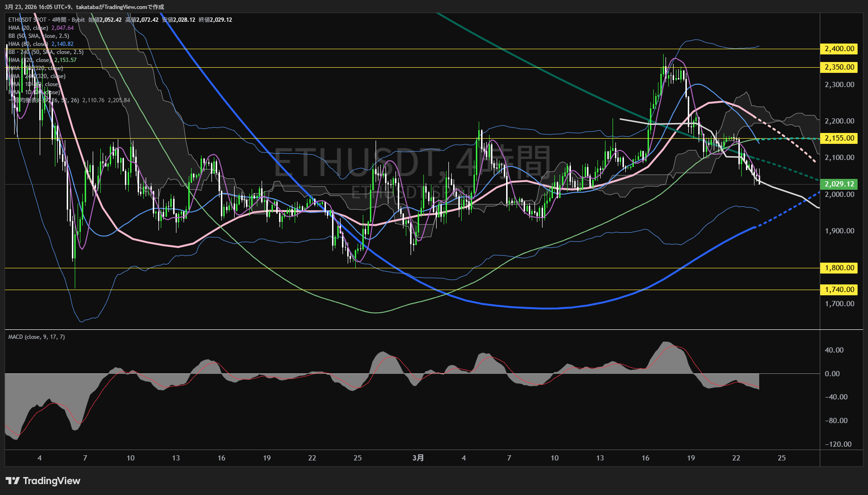Select the ETHUSDT SPOT symbol title
Image resolution: width=868 pixels, height=495 pixels.
[27, 20]
